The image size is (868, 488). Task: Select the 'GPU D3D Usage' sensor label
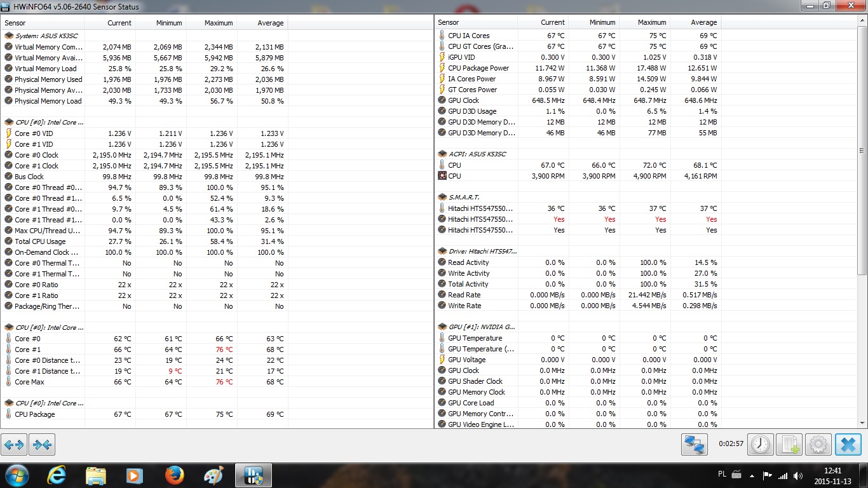472,111
